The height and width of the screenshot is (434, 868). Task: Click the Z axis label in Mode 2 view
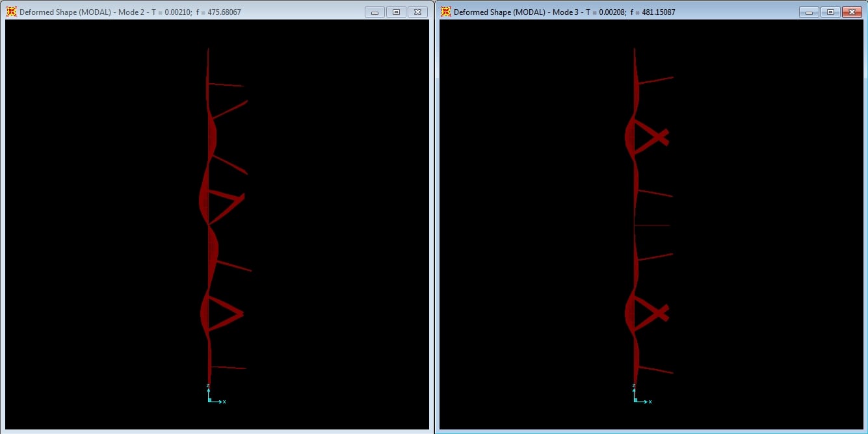coord(208,386)
